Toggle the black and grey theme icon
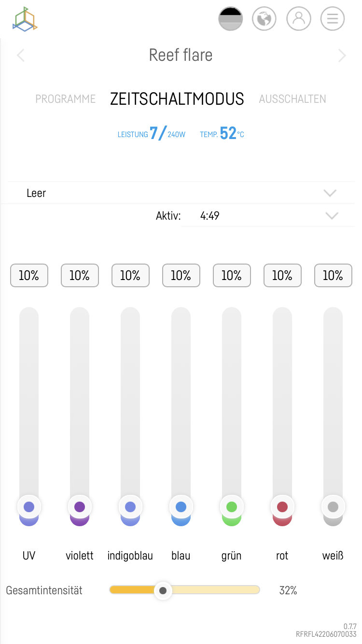The image size is (362, 644). pos(231,19)
